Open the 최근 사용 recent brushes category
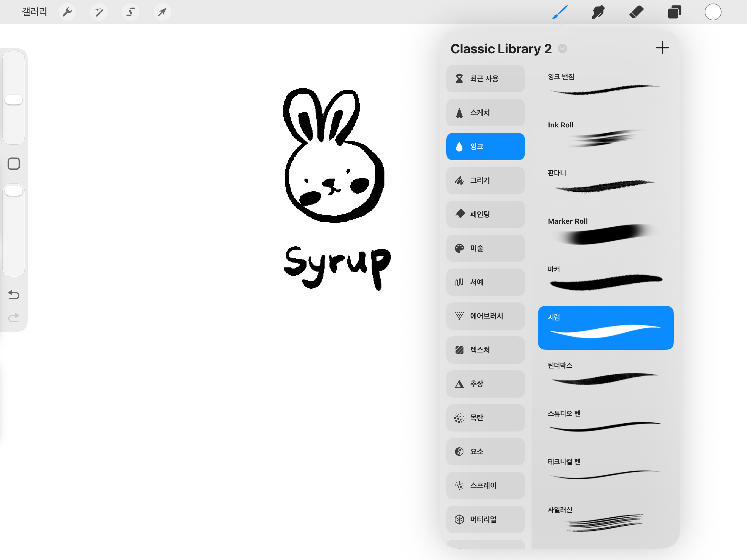 [x=485, y=79]
